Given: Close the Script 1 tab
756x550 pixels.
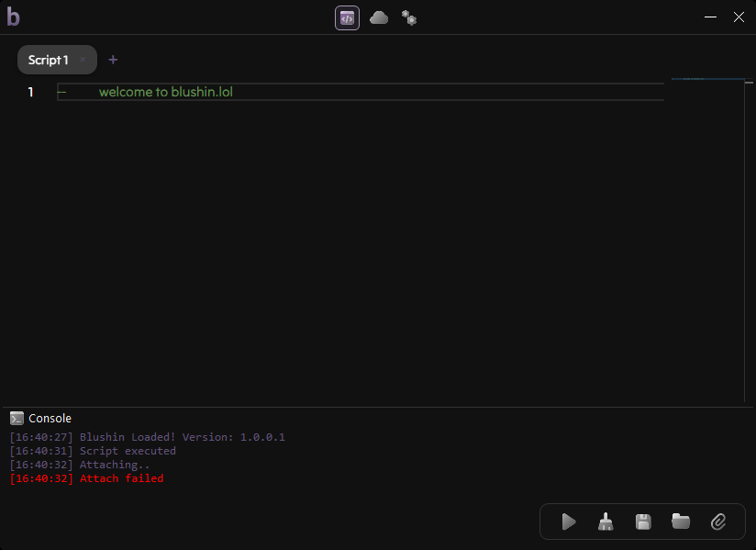Looking at the screenshot, I should point(83,60).
